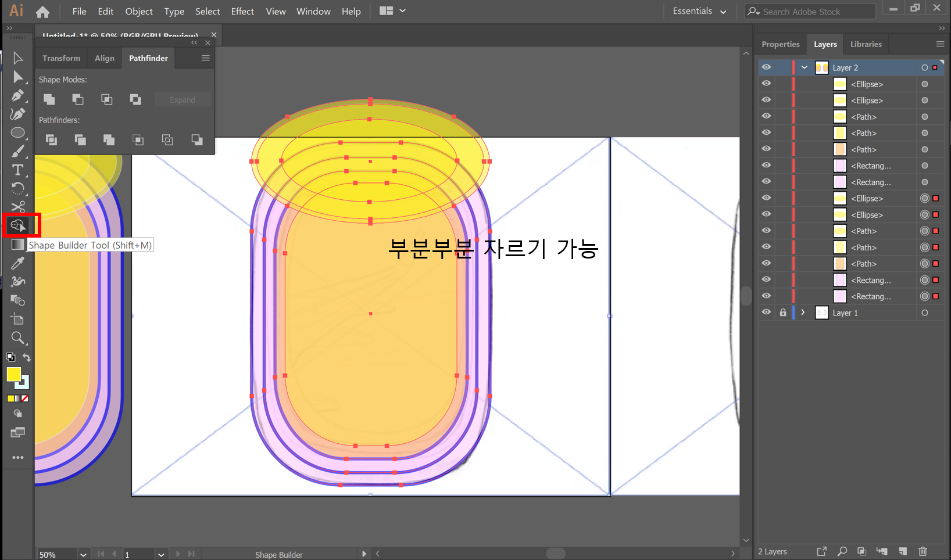Open Essentials workspace dropdown
Viewport: 951px width, 560px height.
pyautogui.click(x=699, y=11)
